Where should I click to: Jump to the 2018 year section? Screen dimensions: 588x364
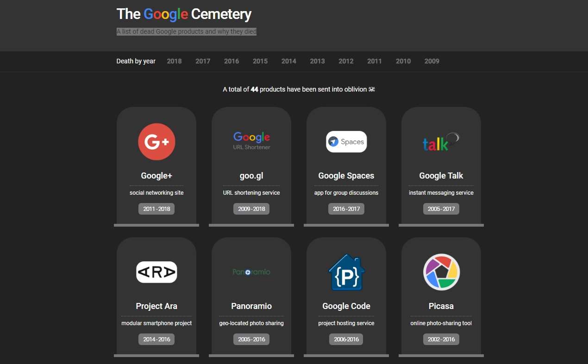(174, 61)
